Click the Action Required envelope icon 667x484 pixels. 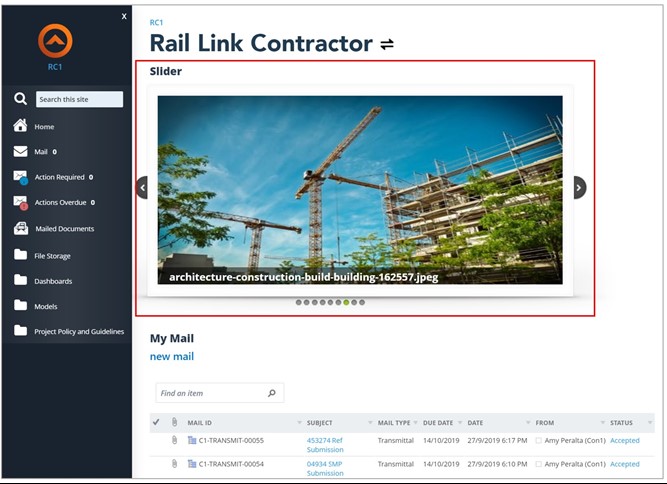[20, 177]
